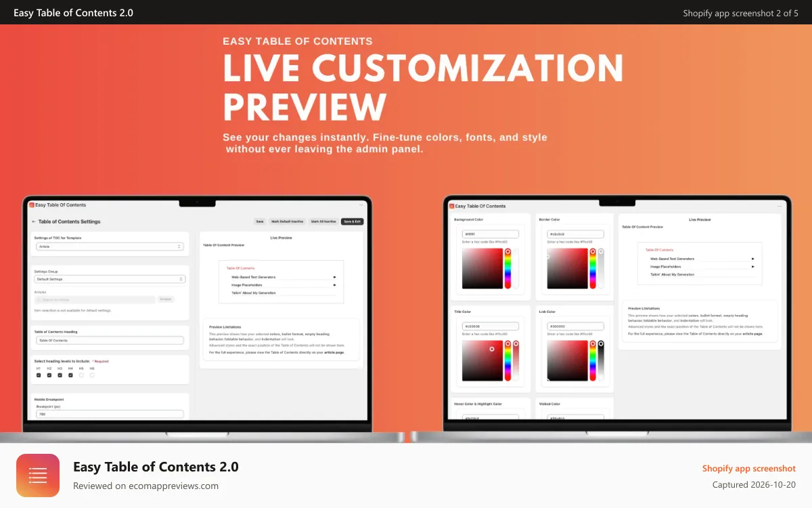The height and width of the screenshot is (508, 812).
Task: Click the Easy Table of Contents 2.0 logo in the footer
Action: pyautogui.click(x=38, y=475)
